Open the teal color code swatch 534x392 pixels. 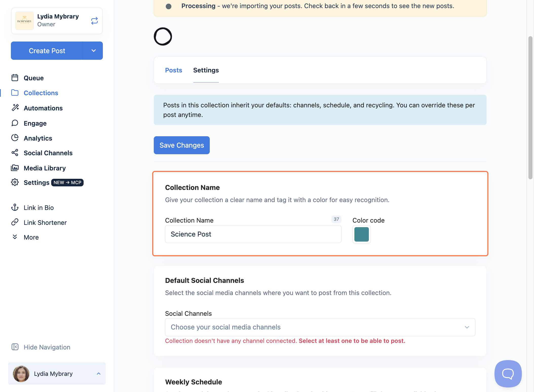click(x=361, y=234)
